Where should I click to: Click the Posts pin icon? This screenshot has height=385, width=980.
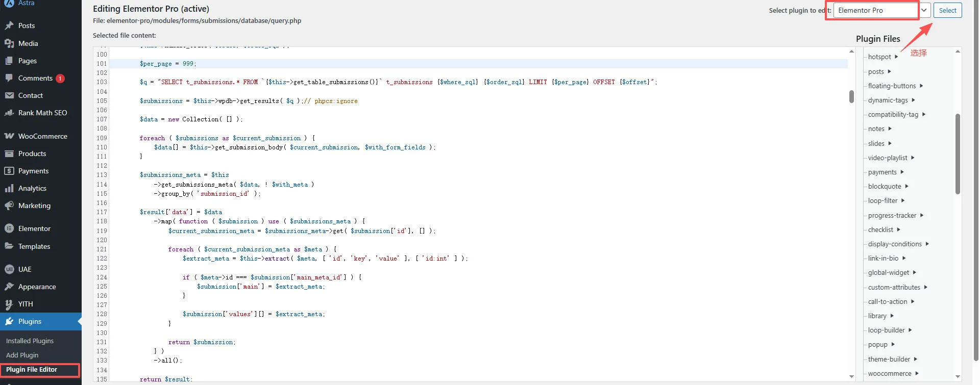pyautogui.click(x=9, y=25)
